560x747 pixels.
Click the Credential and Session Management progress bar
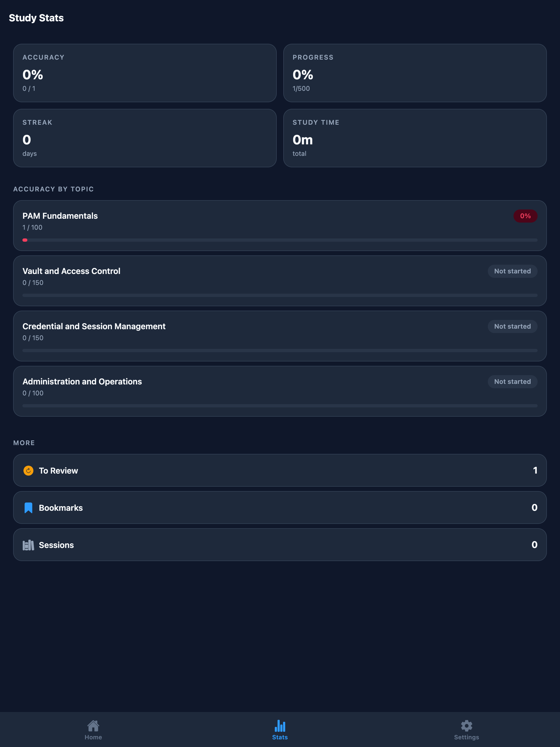[280, 351]
